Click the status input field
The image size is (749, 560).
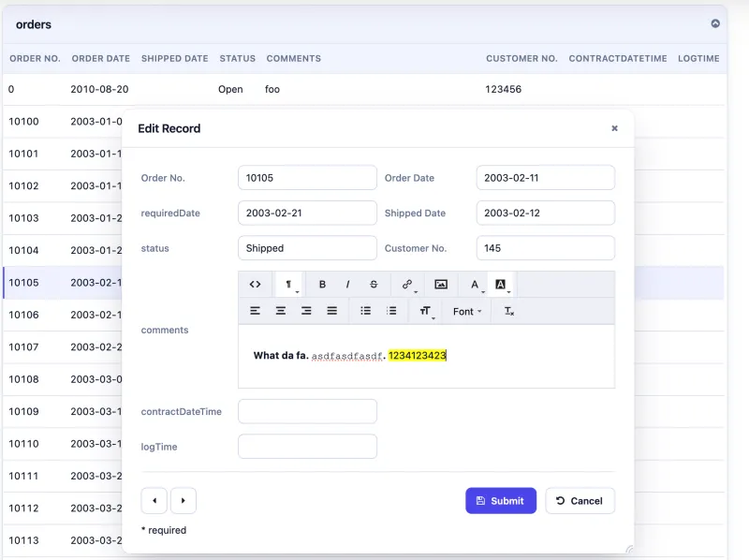307,248
